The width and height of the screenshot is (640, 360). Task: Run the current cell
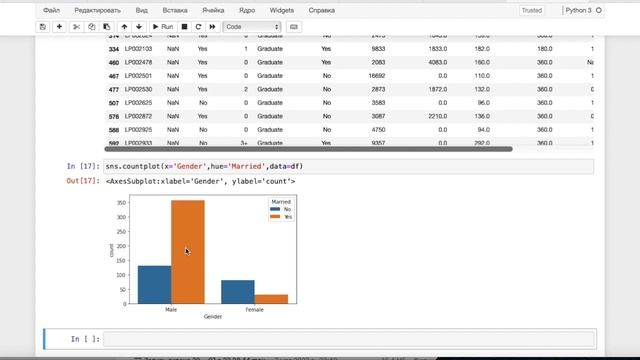[163, 27]
